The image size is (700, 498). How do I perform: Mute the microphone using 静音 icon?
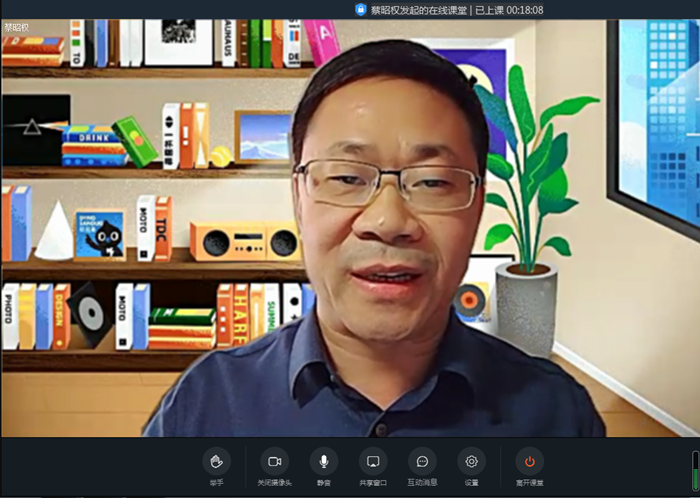323,461
